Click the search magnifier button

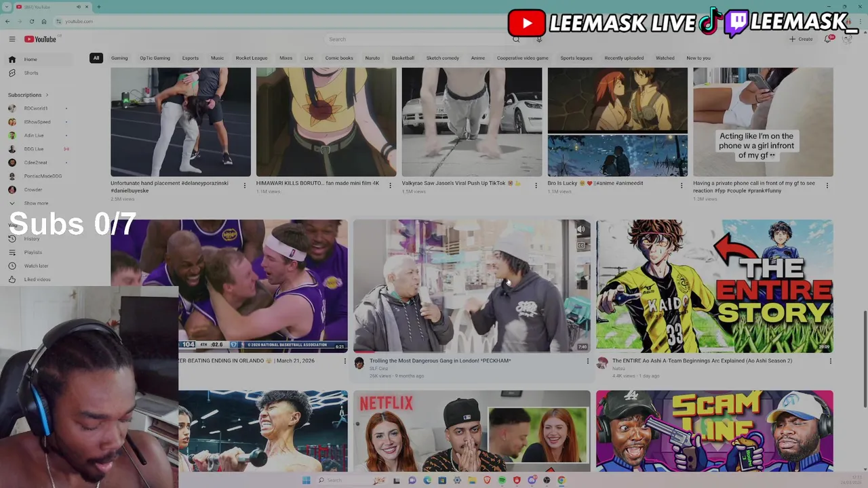516,39
